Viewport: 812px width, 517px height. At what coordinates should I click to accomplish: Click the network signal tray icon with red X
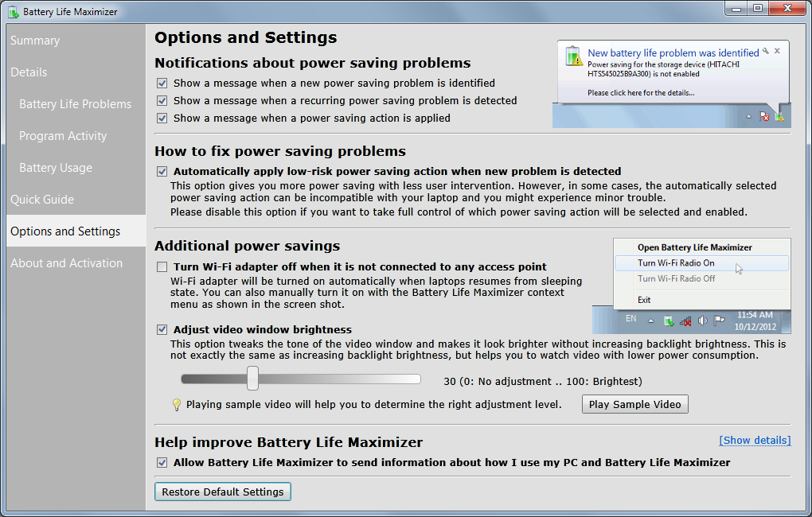click(685, 321)
